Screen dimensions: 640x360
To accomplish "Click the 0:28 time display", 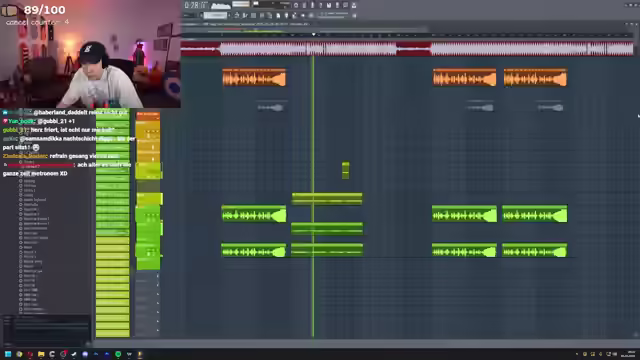I will (x=196, y=5).
